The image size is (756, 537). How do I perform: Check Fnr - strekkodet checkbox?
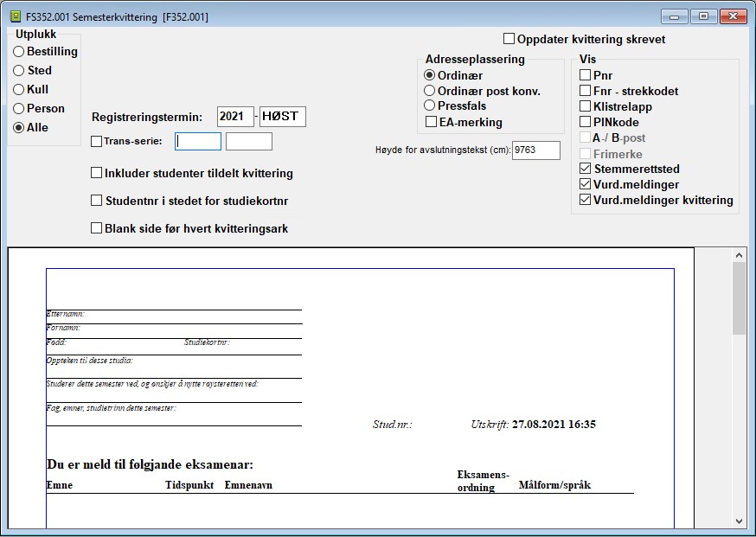pyautogui.click(x=585, y=91)
